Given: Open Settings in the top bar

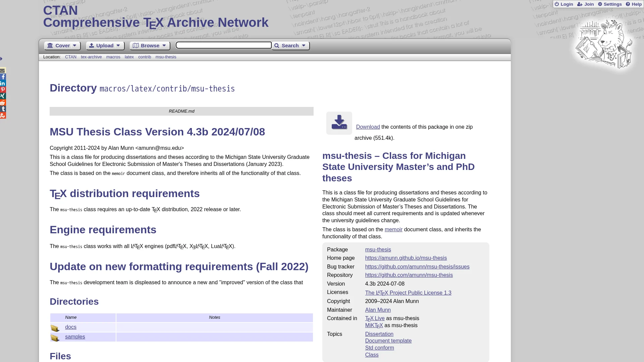Looking at the screenshot, I should 610,4.
